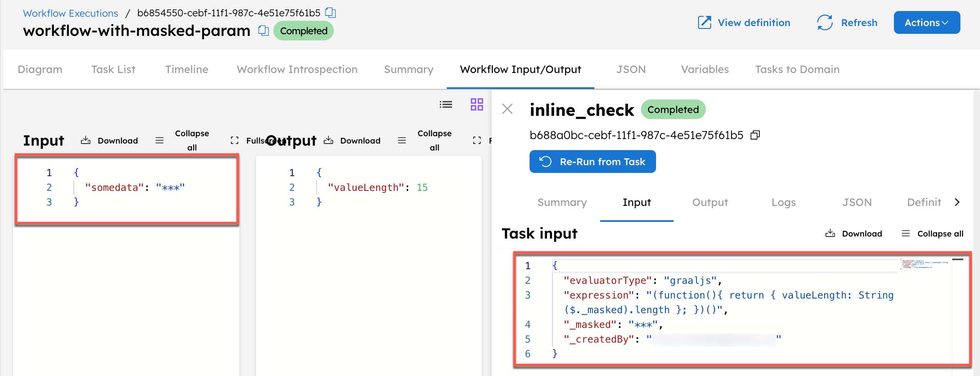
Task: Copy the workflow-with-masked-param name
Action: (264, 31)
